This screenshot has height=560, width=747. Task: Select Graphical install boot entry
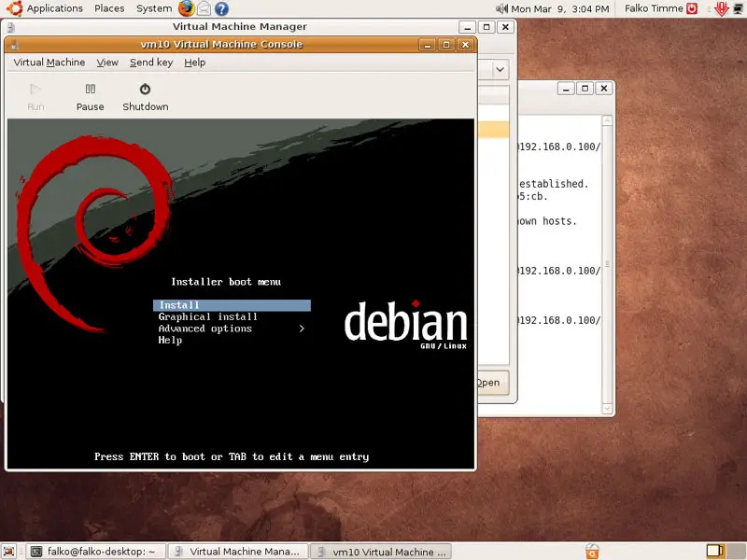click(207, 317)
